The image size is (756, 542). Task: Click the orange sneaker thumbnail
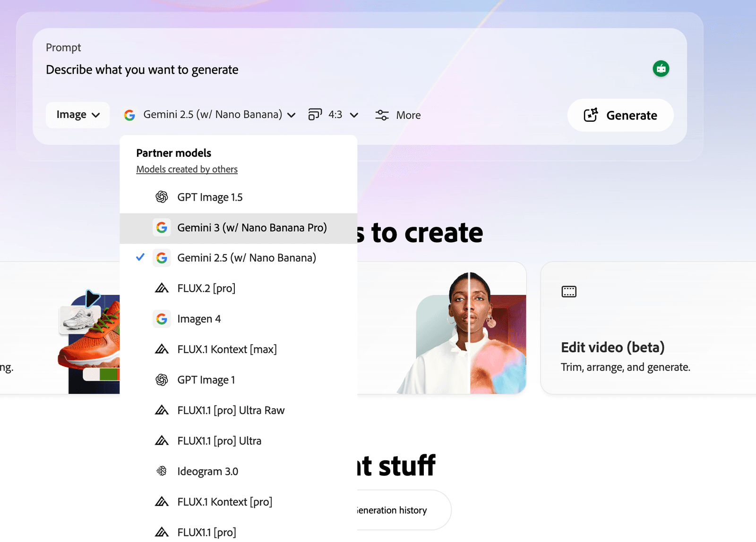point(89,342)
